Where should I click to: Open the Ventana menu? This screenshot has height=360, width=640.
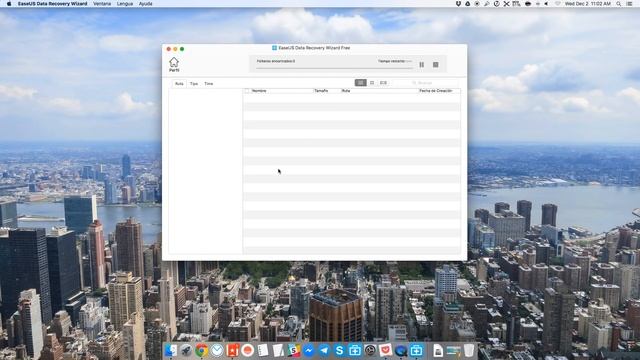[x=102, y=4]
